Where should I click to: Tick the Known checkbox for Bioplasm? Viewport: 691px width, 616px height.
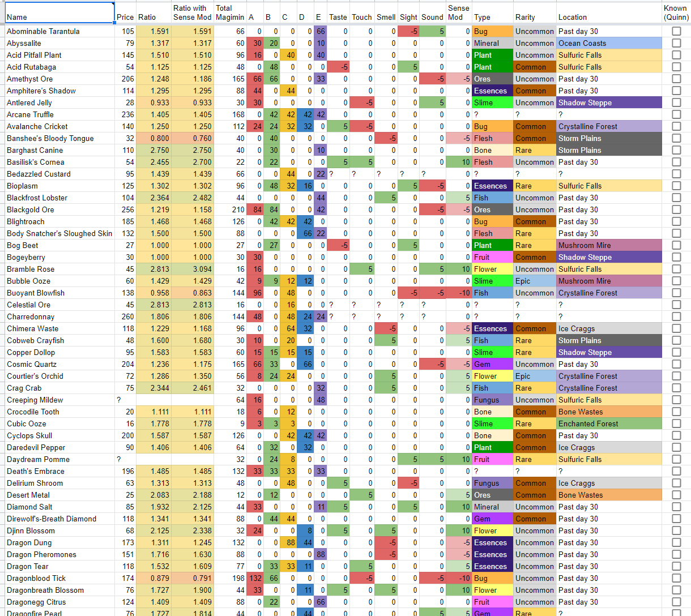(x=676, y=186)
